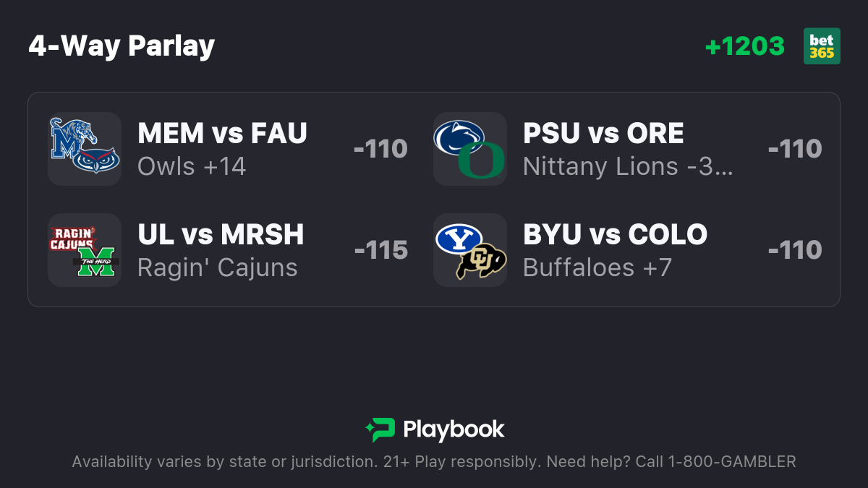Open the UL vs MRSH matchup

pos(221,234)
